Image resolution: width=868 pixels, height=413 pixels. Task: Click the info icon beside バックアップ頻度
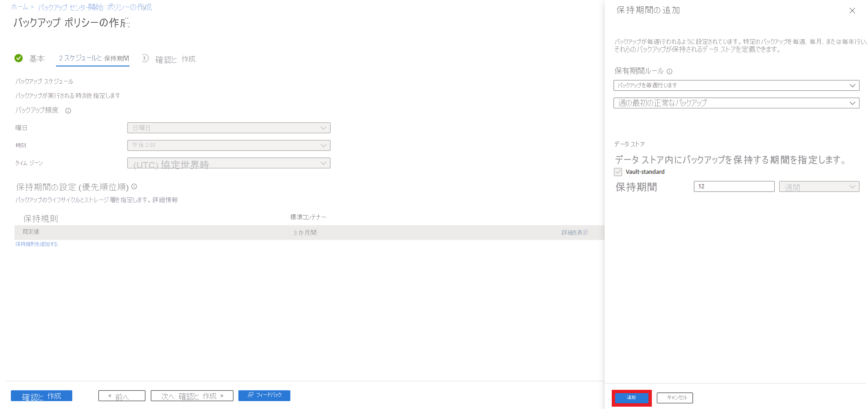68,111
